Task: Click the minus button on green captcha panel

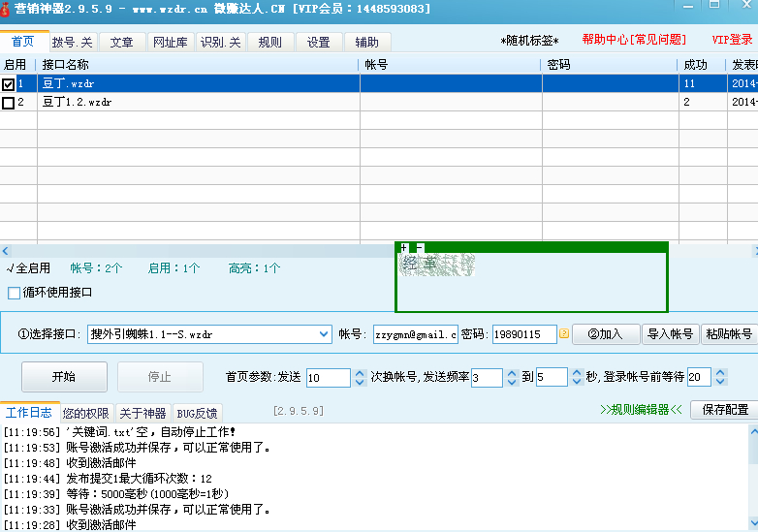Action: coord(419,248)
